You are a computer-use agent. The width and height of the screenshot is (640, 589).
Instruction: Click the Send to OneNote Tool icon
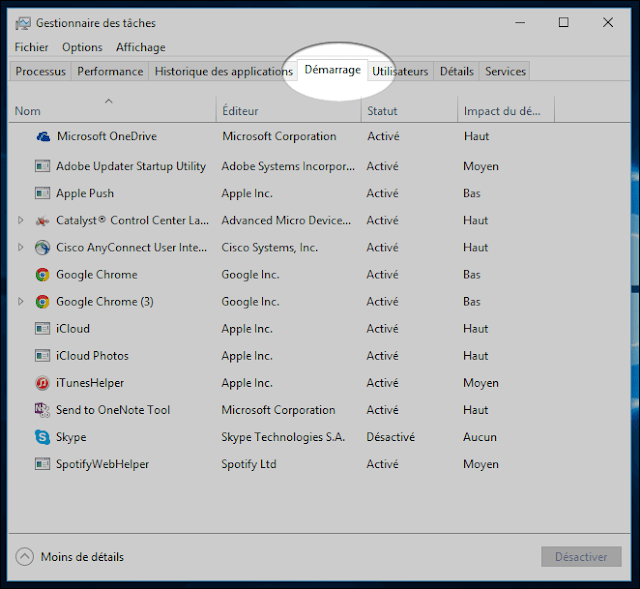pyautogui.click(x=42, y=410)
